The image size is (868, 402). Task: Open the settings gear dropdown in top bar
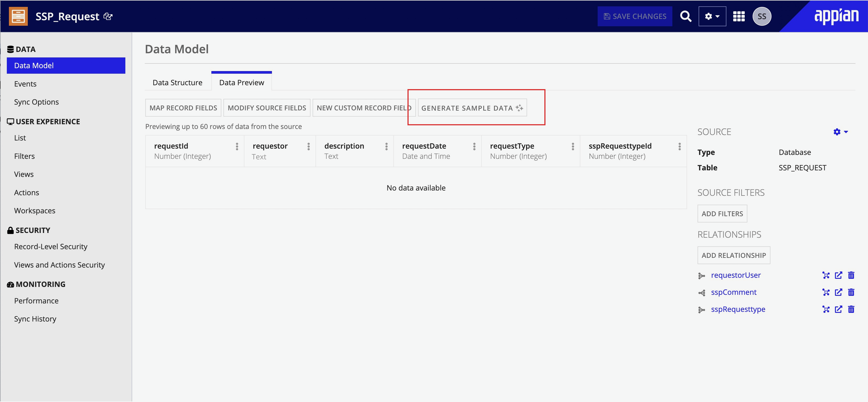tap(712, 16)
